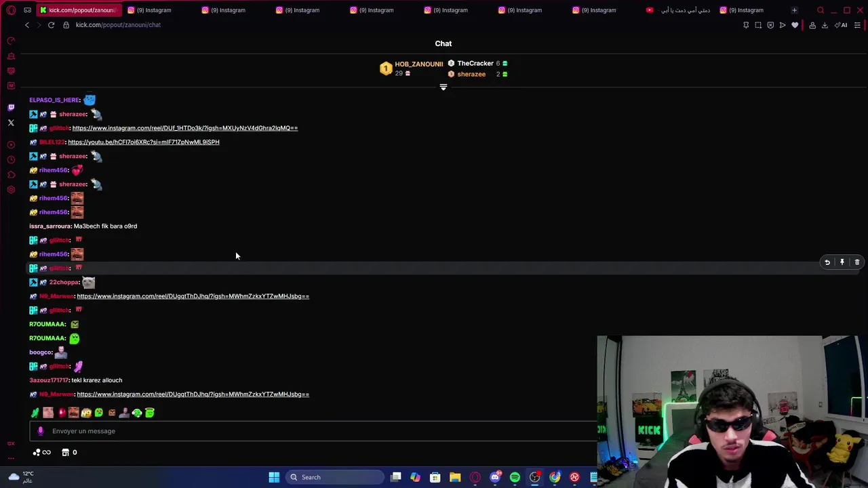The image size is (868, 488).
Task: Open sidebar three-dots more options
Action: (x=11, y=458)
